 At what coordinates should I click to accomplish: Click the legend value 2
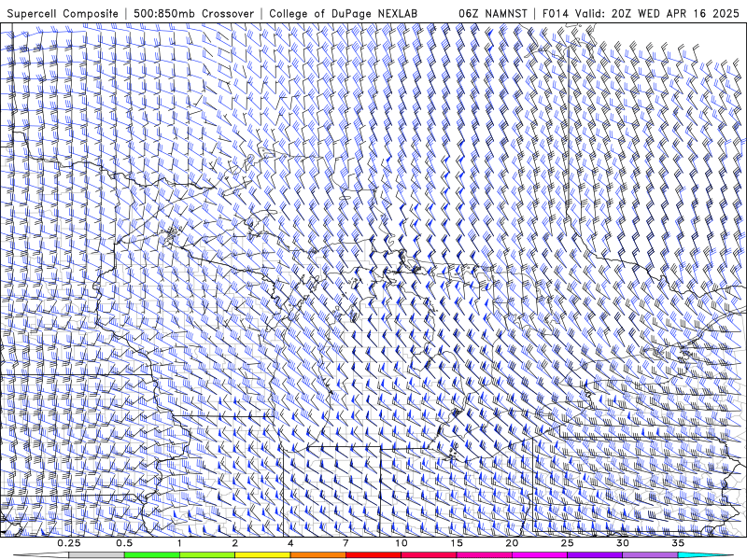point(235,543)
